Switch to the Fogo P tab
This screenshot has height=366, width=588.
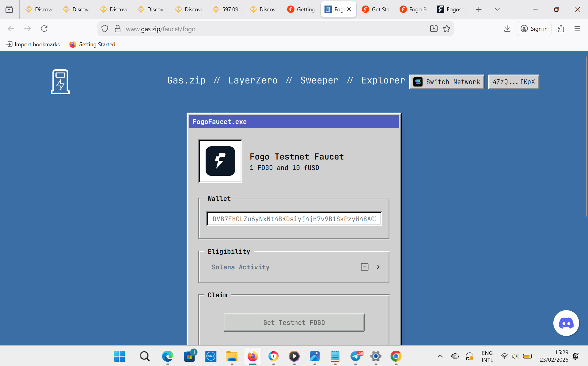tap(413, 10)
